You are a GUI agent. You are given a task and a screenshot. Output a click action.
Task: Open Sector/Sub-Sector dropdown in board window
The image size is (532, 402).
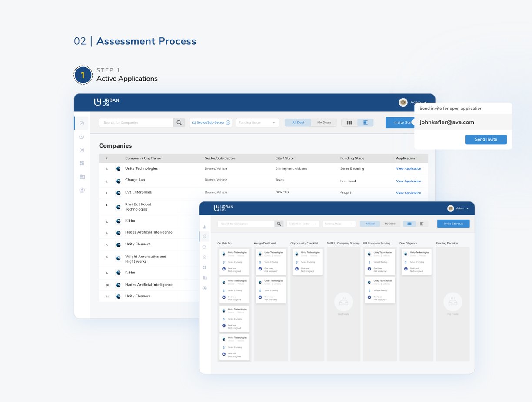(303, 224)
